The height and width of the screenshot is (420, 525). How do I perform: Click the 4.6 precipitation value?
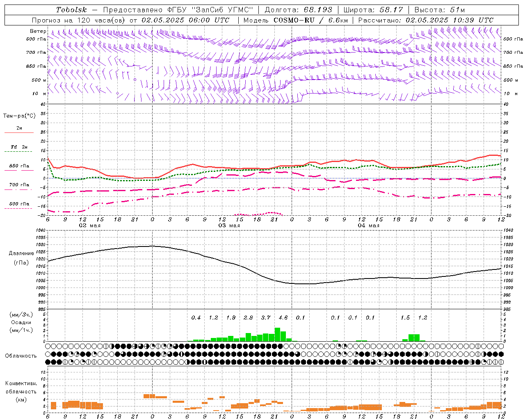pos(283,318)
